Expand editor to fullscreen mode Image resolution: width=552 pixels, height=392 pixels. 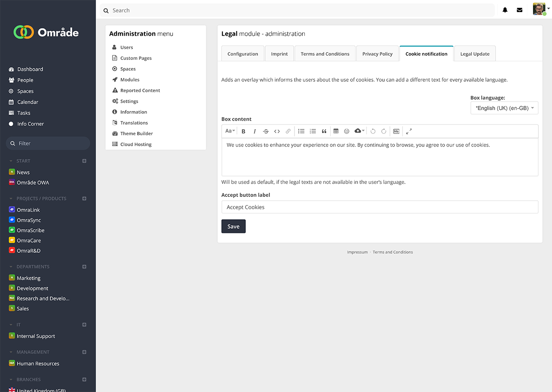(409, 131)
